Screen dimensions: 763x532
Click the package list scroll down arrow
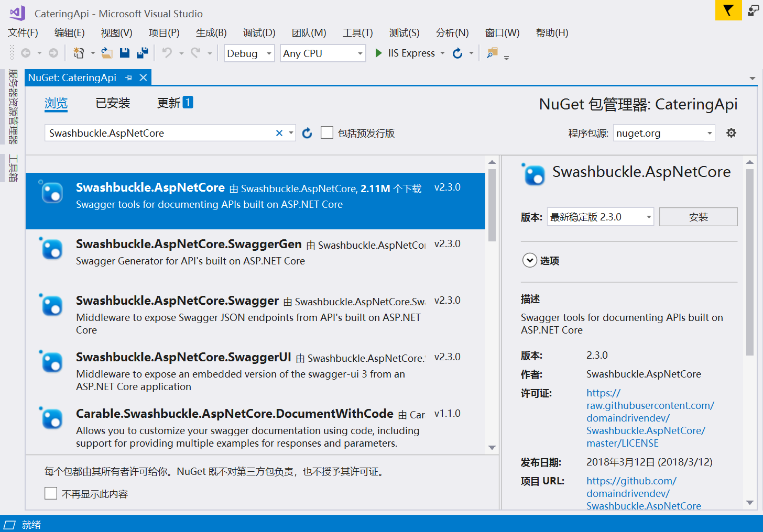(x=492, y=448)
